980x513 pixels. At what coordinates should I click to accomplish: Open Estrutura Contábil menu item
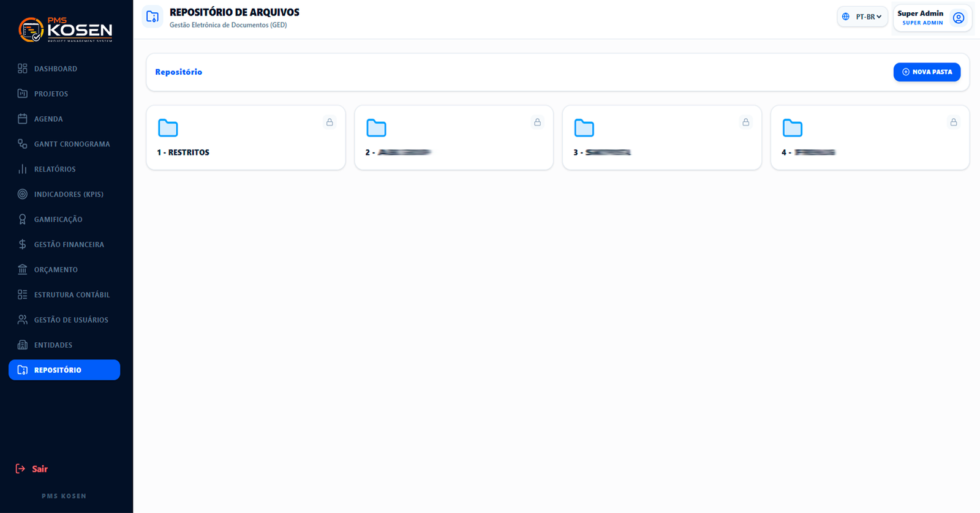pyautogui.click(x=64, y=294)
